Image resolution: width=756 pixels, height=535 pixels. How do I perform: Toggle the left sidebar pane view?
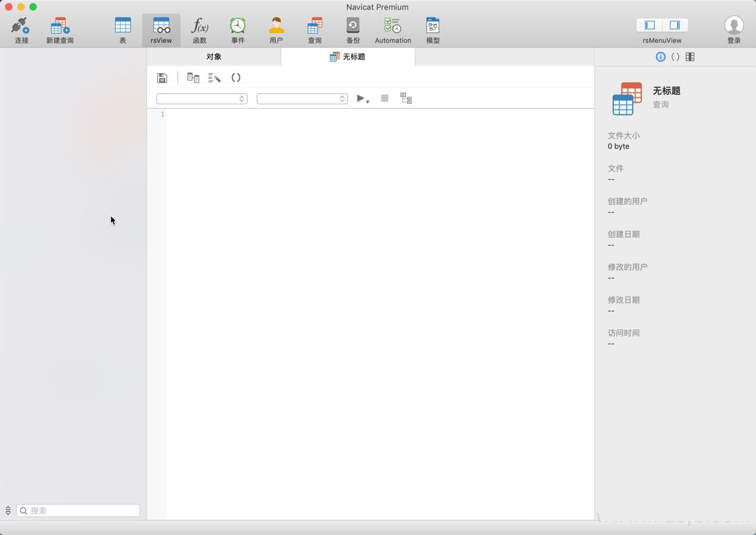(650, 25)
